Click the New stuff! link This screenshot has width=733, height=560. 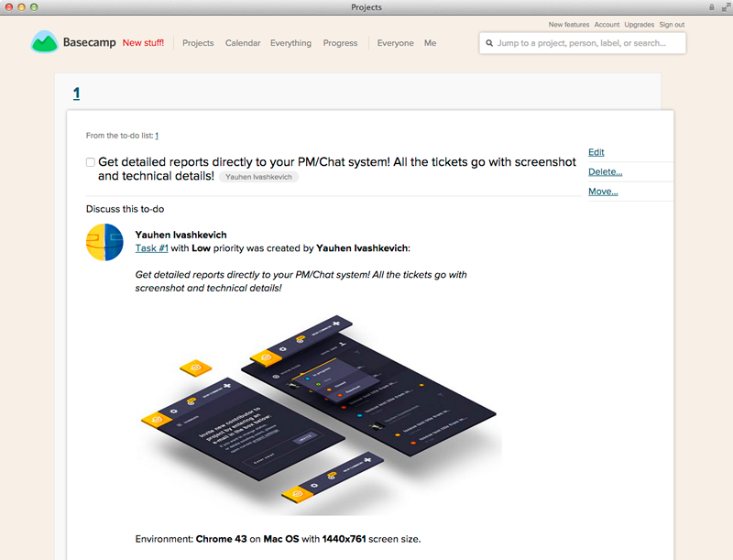[143, 42]
